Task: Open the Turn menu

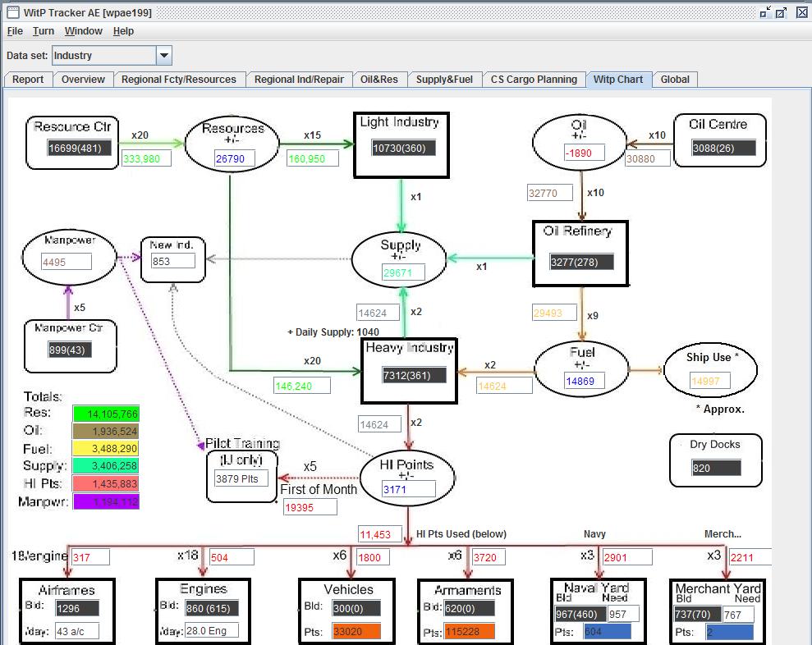Action: click(44, 31)
